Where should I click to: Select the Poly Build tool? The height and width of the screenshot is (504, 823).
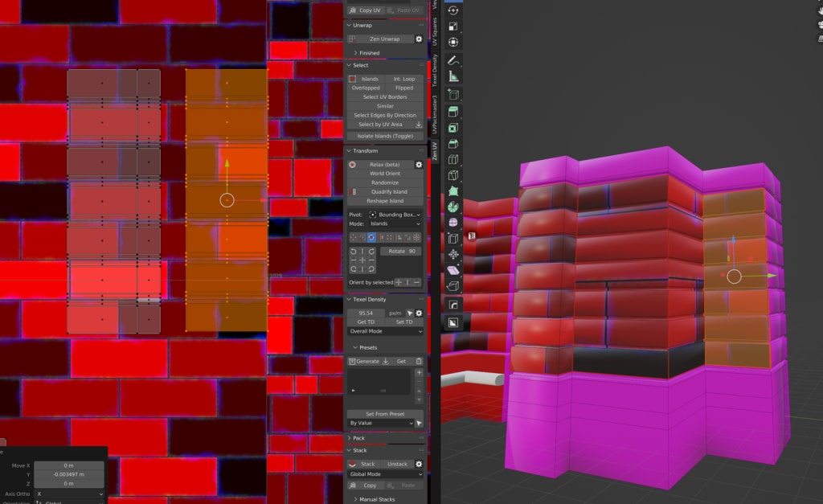(x=453, y=191)
